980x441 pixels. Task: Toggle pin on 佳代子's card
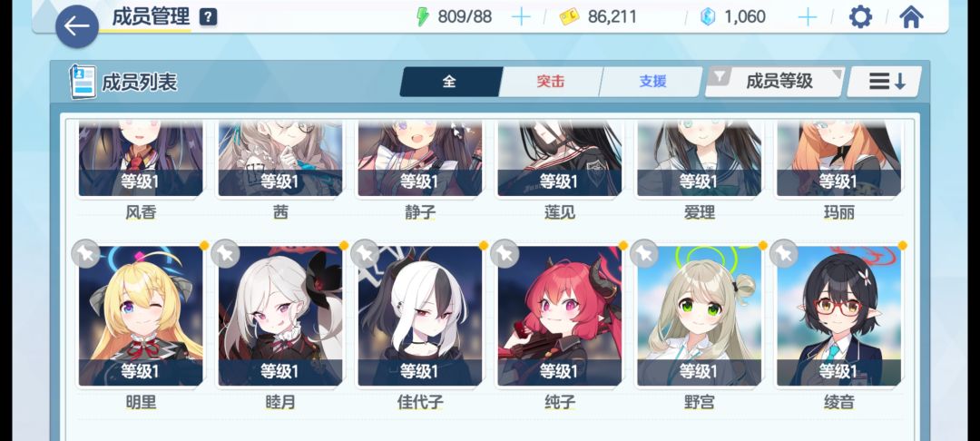tap(365, 253)
